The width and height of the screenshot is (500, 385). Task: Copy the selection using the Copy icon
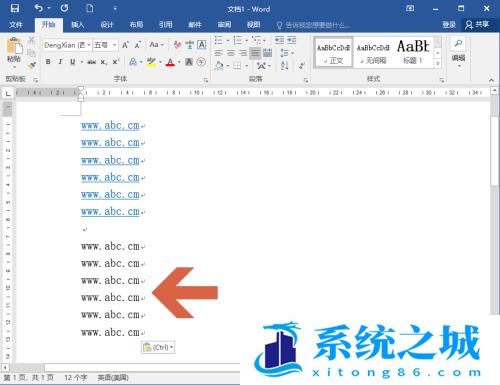coord(31,53)
